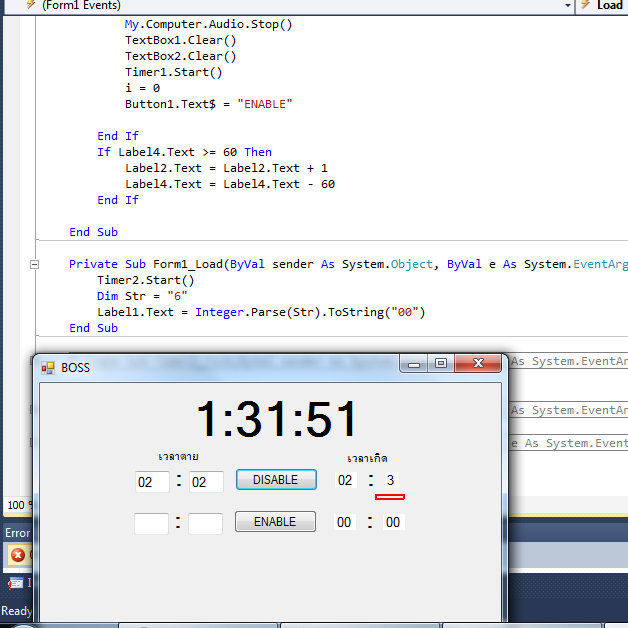Click the lightning icon beside Load
This screenshot has width=628, height=628.
coord(586,6)
